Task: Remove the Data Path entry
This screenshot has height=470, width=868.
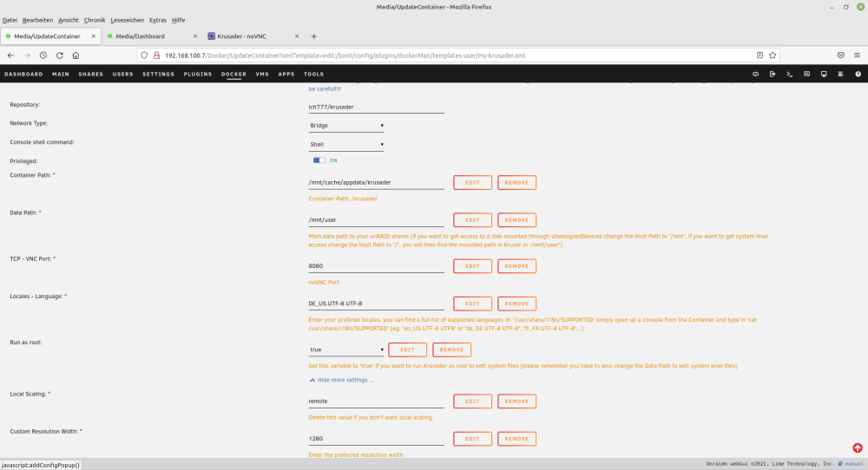Action: click(x=516, y=220)
